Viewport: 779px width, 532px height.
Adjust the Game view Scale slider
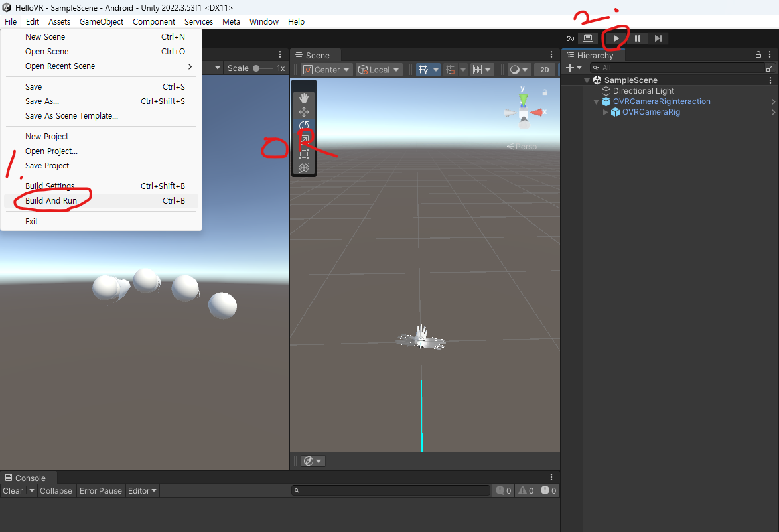(262, 68)
